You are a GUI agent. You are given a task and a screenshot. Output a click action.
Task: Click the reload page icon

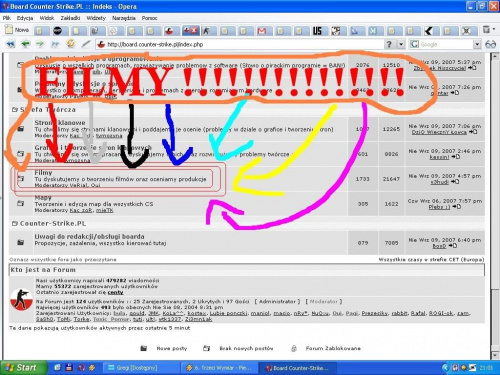click(70, 44)
